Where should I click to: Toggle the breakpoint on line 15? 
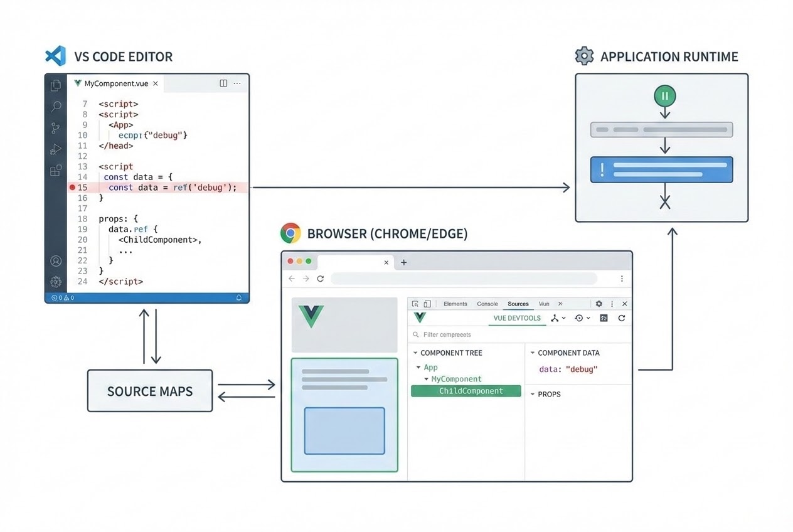72,187
